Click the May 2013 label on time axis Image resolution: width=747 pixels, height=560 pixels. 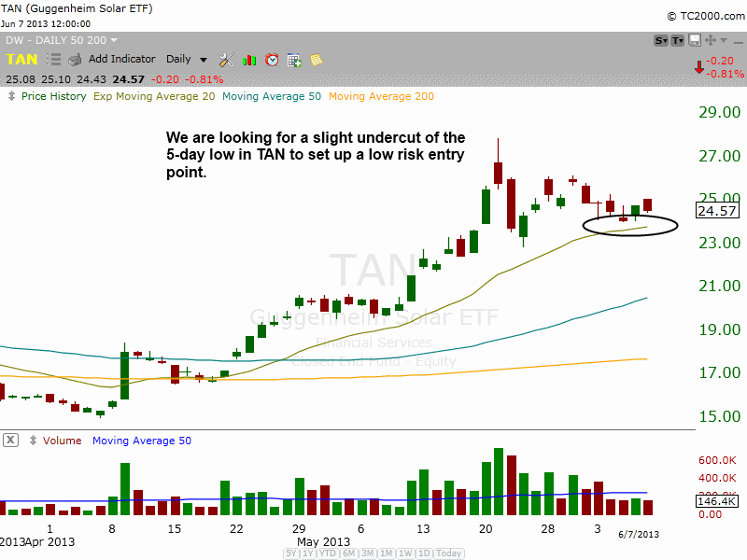(323, 542)
